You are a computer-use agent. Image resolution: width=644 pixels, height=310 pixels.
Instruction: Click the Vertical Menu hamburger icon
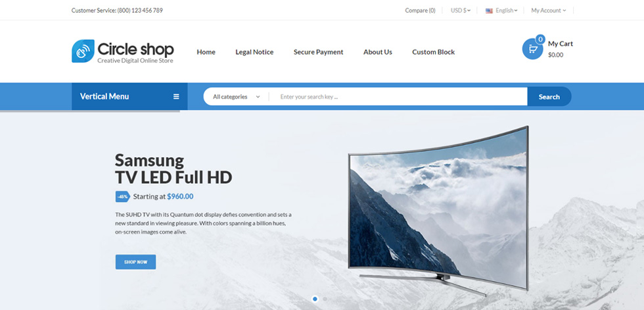(176, 97)
